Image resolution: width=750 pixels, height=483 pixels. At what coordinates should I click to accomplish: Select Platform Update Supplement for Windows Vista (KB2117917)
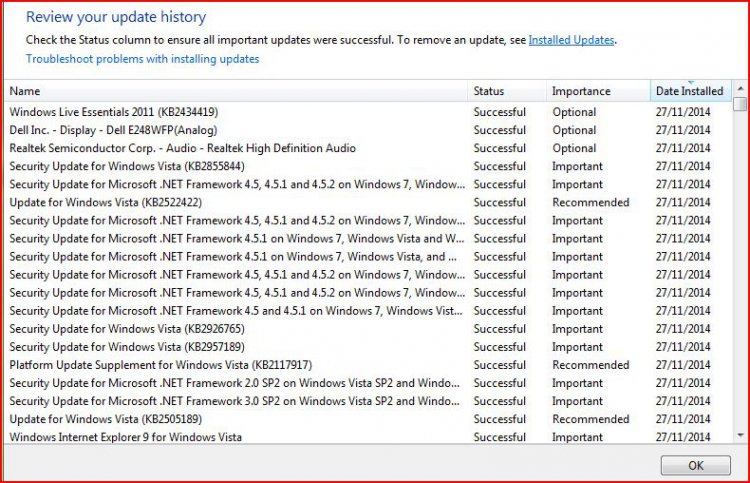(x=368, y=365)
